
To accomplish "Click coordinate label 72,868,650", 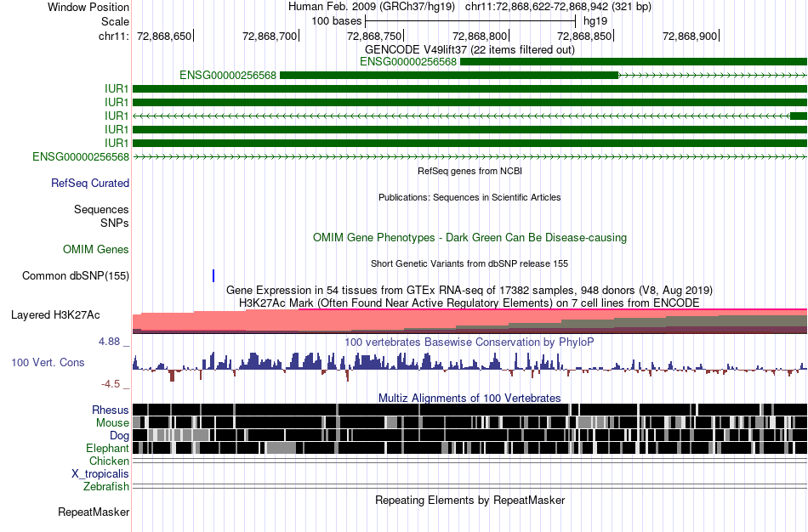I will click(x=164, y=36).
